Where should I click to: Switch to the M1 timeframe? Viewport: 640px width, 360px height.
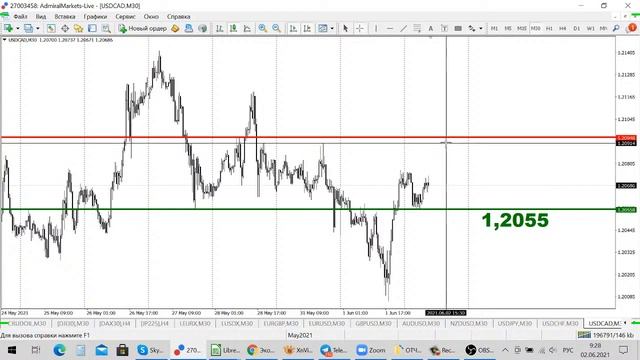tap(494, 28)
